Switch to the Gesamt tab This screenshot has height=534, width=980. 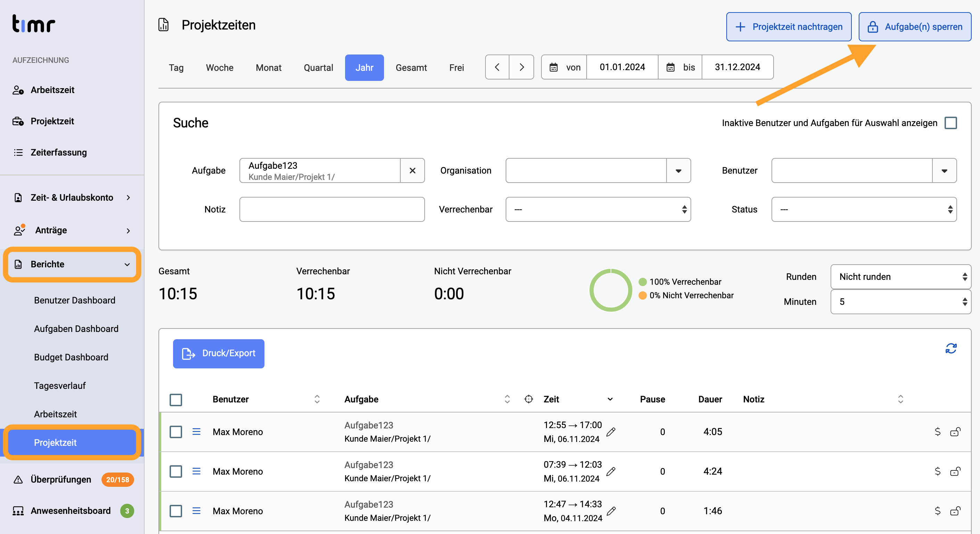pyautogui.click(x=411, y=68)
